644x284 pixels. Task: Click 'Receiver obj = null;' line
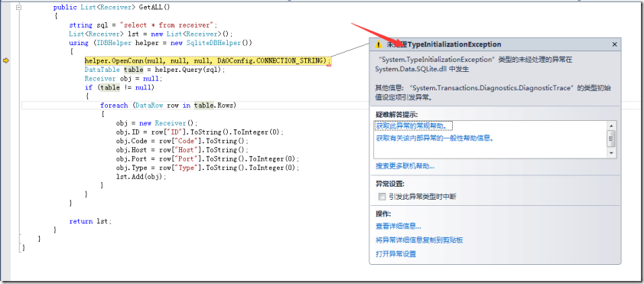point(124,79)
